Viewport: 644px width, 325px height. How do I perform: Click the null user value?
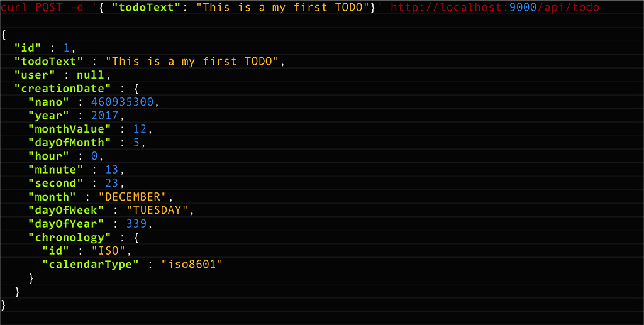91,75
